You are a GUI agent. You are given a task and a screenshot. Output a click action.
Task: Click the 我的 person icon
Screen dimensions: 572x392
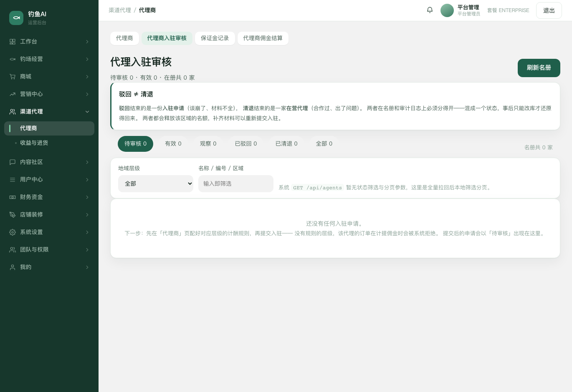tap(13, 267)
